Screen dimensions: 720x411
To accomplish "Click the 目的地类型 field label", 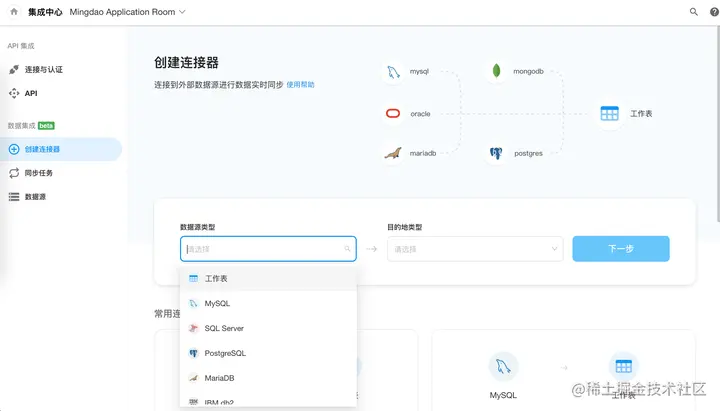I will click(405, 227).
